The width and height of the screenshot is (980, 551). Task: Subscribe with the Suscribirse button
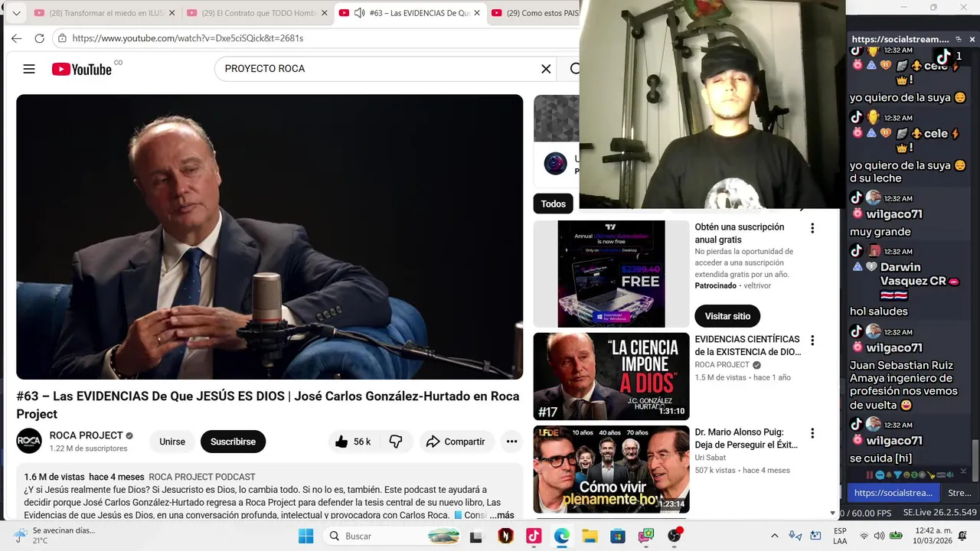[233, 442]
